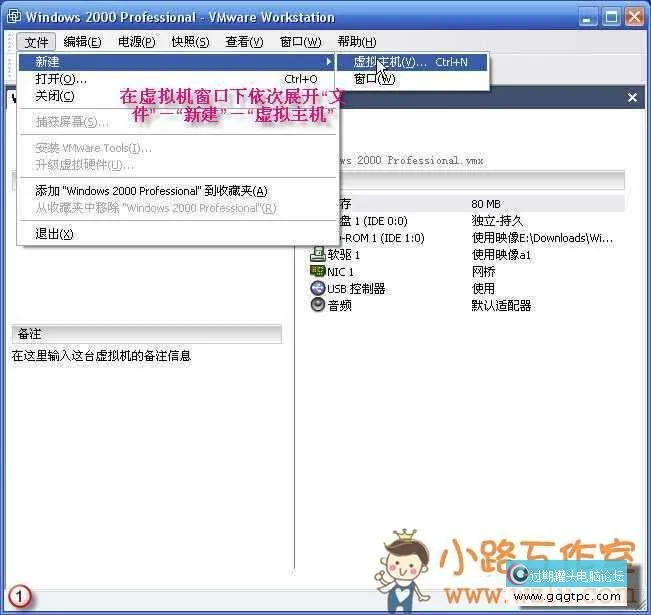Click the Windows 2000 Professional.vmx path text
The height and width of the screenshot is (615, 651).
(411, 160)
